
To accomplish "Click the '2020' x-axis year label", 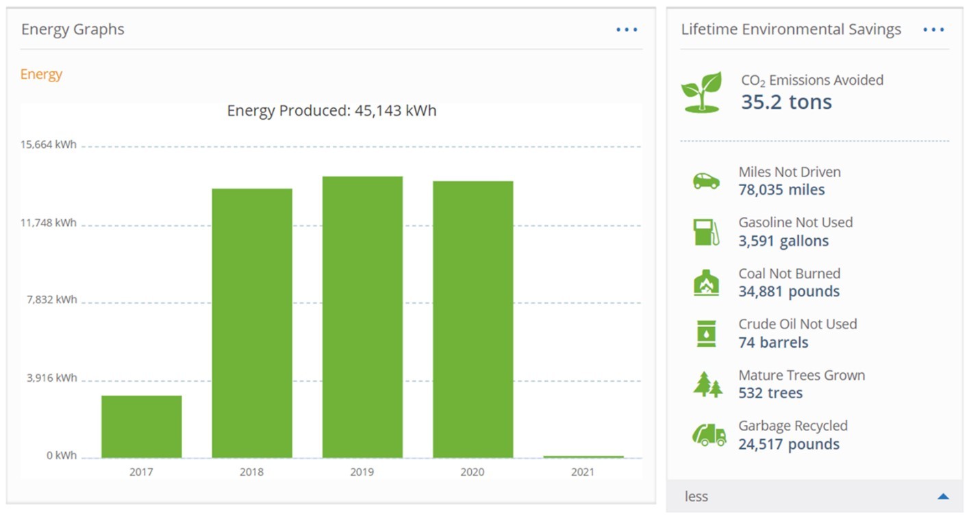I will [x=473, y=471].
